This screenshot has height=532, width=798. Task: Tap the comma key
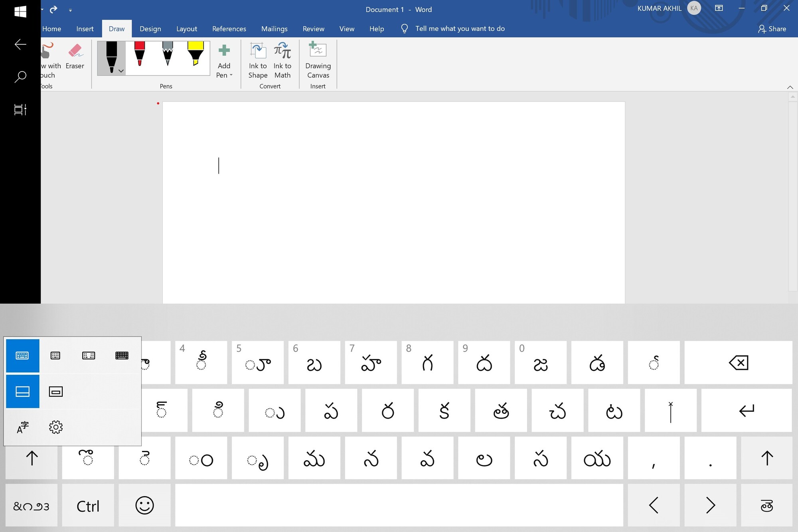pyautogui.click(x=654, y=458)
